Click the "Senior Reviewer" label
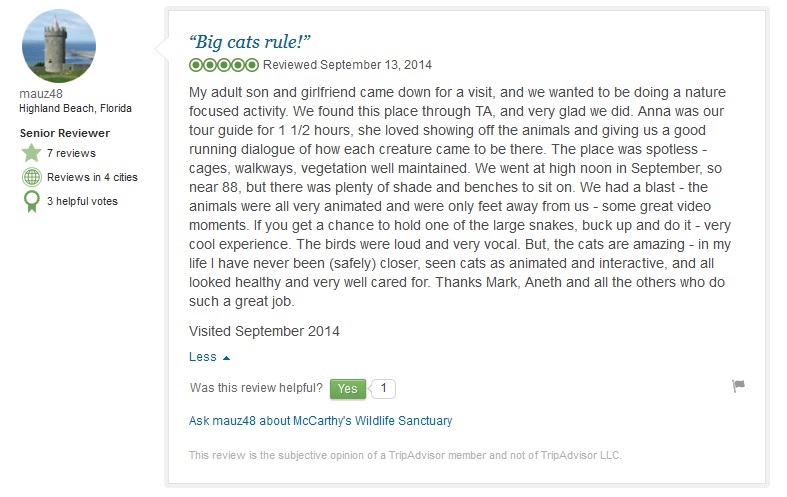 (65, 133)
